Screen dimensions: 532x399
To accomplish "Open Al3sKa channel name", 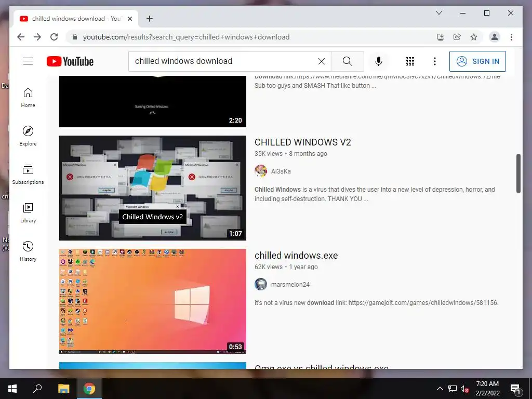I will (281, 171).
